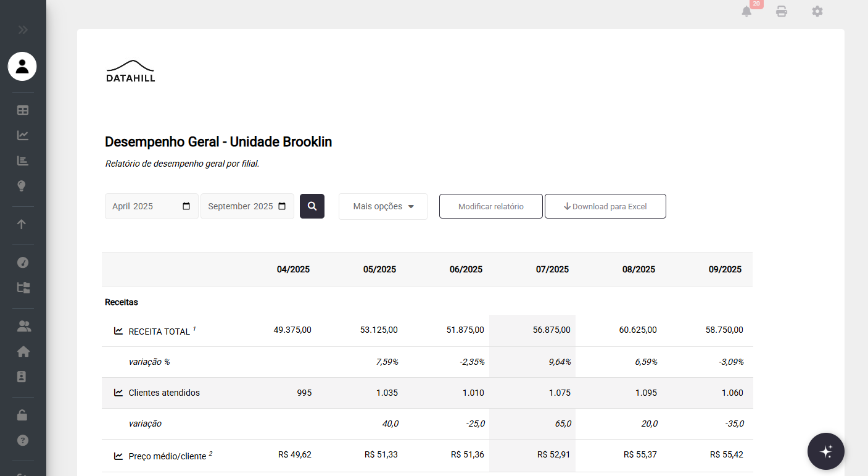This screenshot has width=868, height=476.
Task: Expand the Mais opções dropdown
Action: click(382, 206)
